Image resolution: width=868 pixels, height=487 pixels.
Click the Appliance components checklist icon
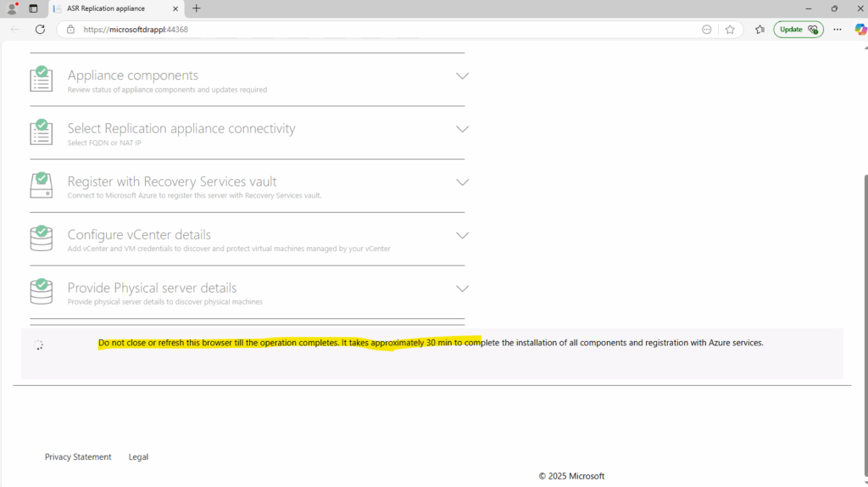42,79
